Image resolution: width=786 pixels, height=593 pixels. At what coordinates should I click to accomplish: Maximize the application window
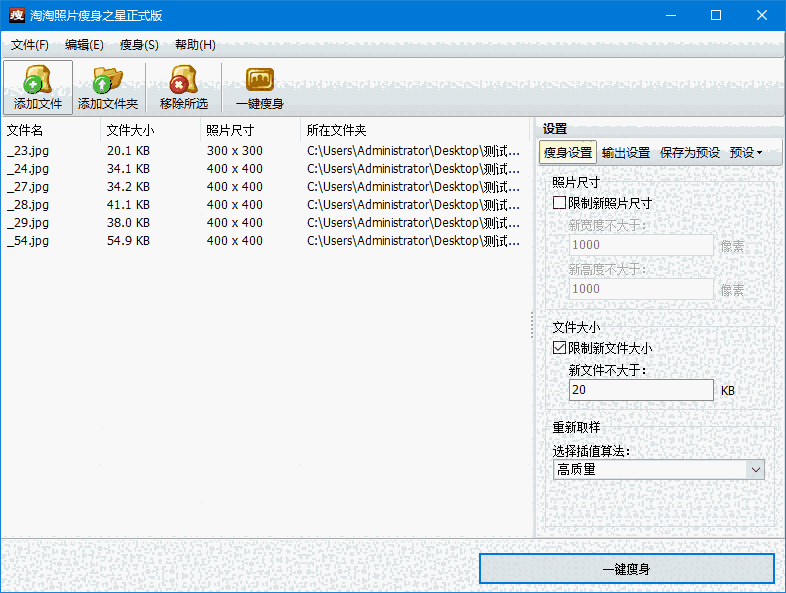(716, 15)
